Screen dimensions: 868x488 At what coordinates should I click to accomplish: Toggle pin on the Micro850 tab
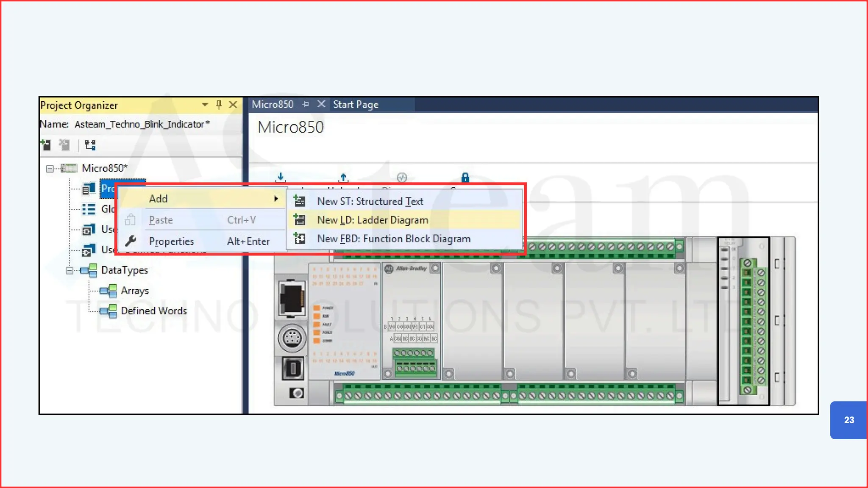click(306, 104)
